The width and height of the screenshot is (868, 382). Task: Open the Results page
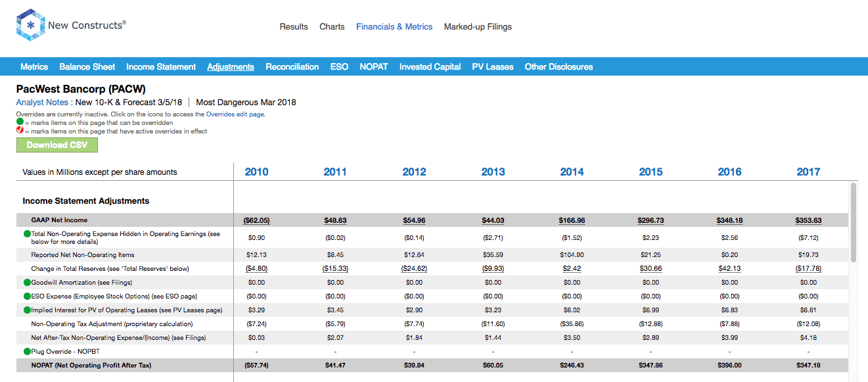[294, 27]
